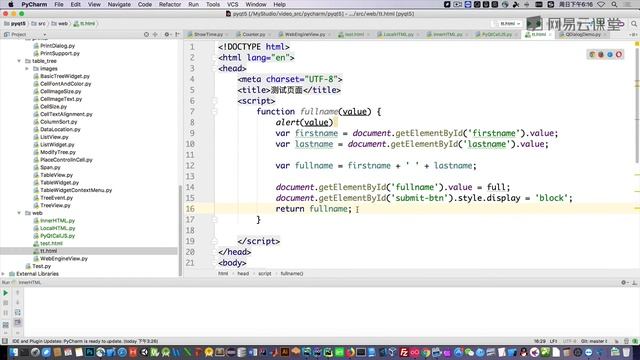Screen dimensions: 640x360
Task: Select tt.html in project tree
Action: 49,251
